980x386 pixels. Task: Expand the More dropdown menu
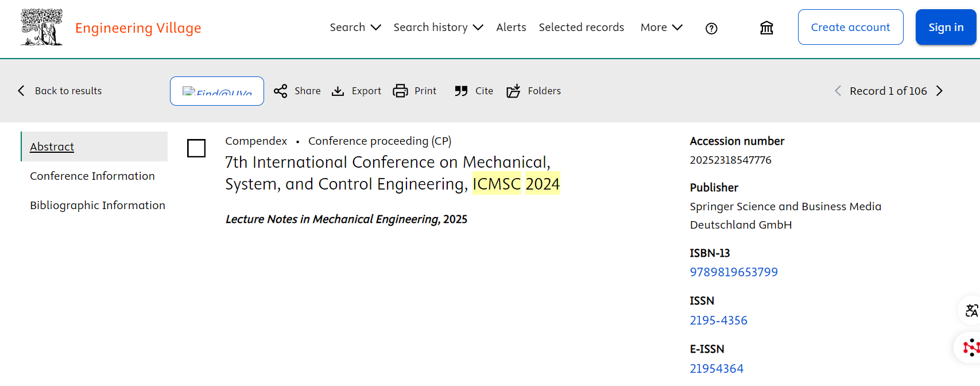point(661,27)
